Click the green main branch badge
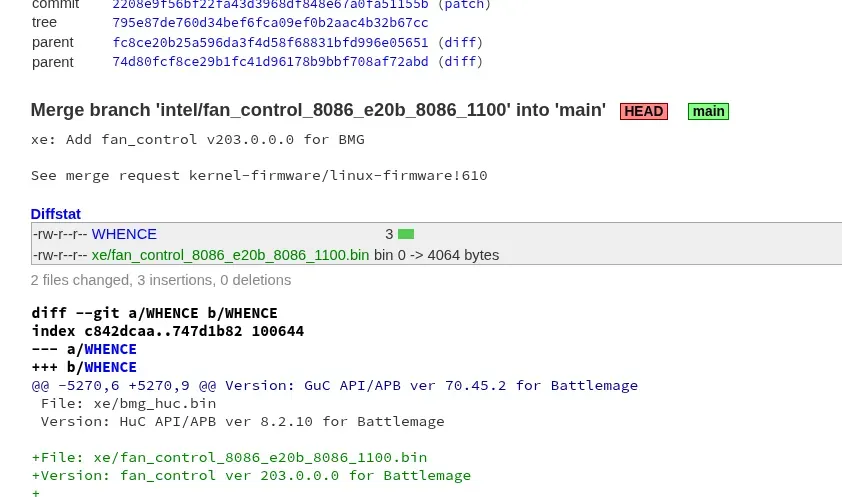Viewport: 842px width, 497px height. pos(708,111)
